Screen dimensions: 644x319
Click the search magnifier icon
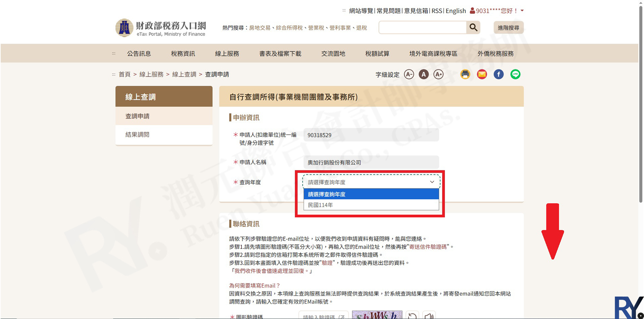473,27
